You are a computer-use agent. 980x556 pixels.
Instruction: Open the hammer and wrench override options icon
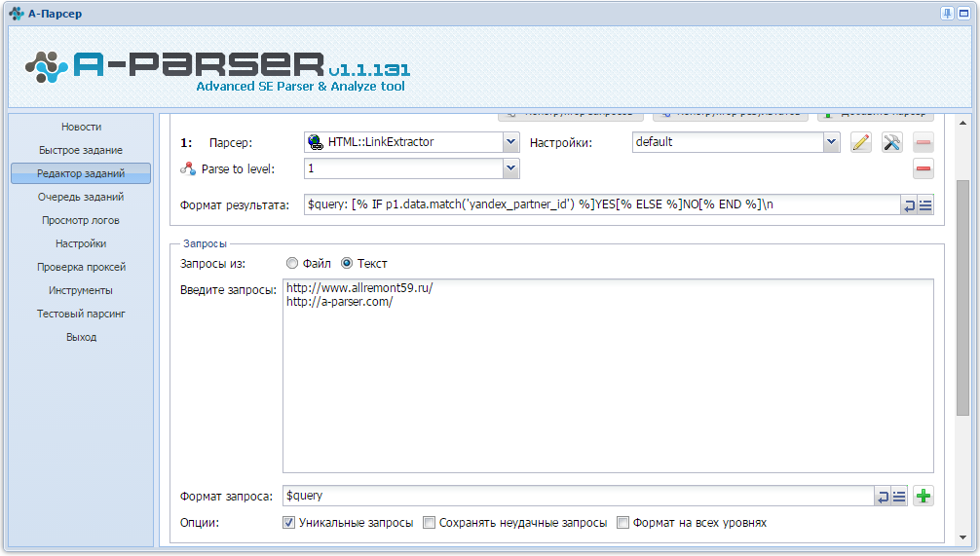892,142
